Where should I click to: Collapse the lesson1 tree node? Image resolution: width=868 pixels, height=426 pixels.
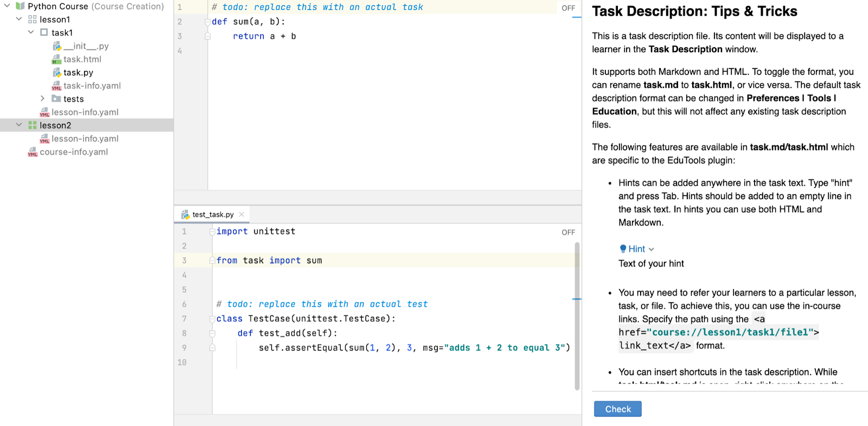19,20
